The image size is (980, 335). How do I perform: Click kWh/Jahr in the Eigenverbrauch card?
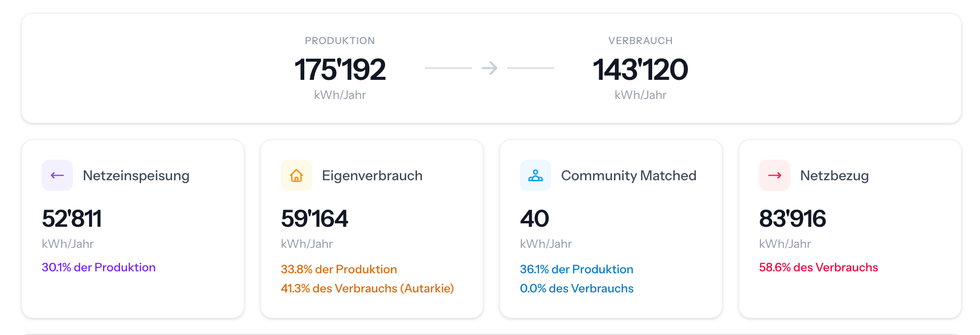(307, 244)
